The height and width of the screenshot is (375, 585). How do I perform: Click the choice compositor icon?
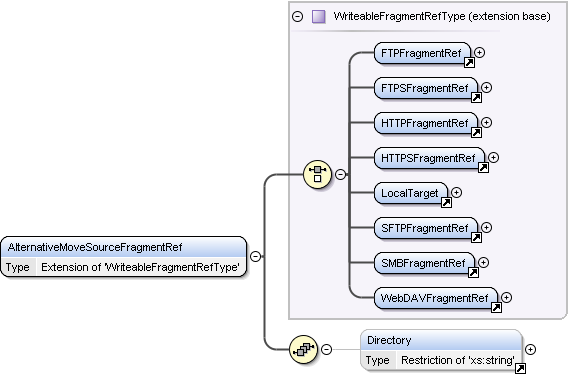pos(317,174)
